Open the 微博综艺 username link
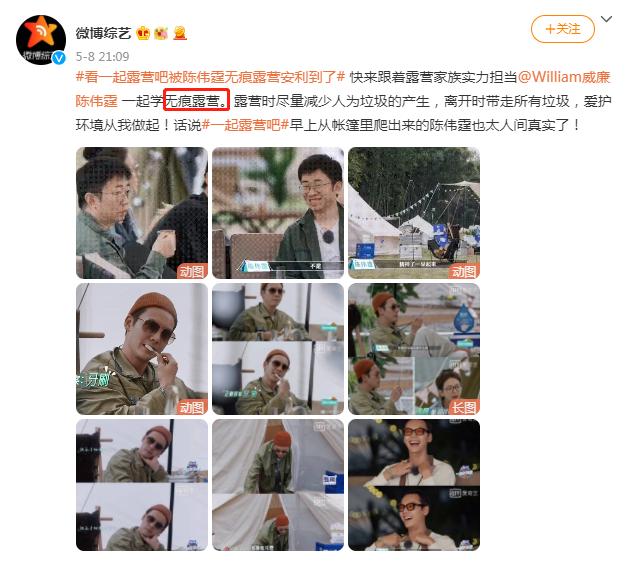 [103, 33]
